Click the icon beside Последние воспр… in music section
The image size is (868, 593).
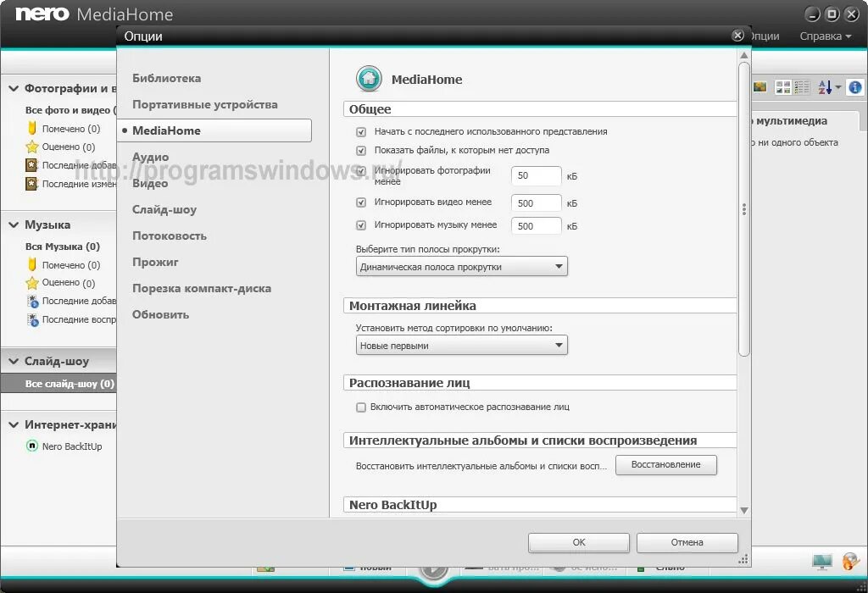point(33,319)
